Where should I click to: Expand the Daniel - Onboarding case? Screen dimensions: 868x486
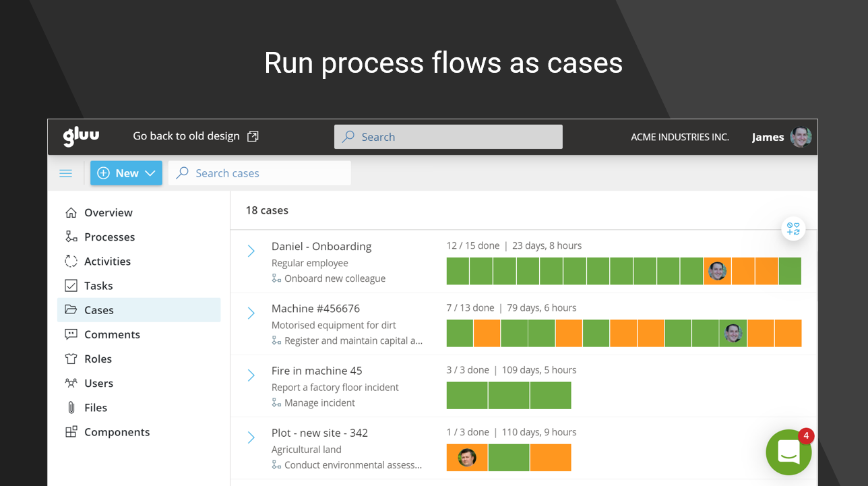pyautogui.click(x=251, y=251)
